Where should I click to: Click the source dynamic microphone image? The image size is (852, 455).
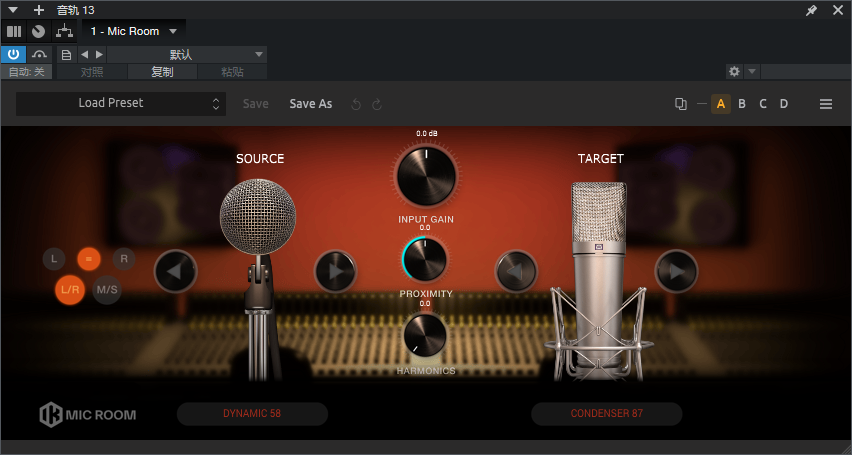tap(259, 280)
